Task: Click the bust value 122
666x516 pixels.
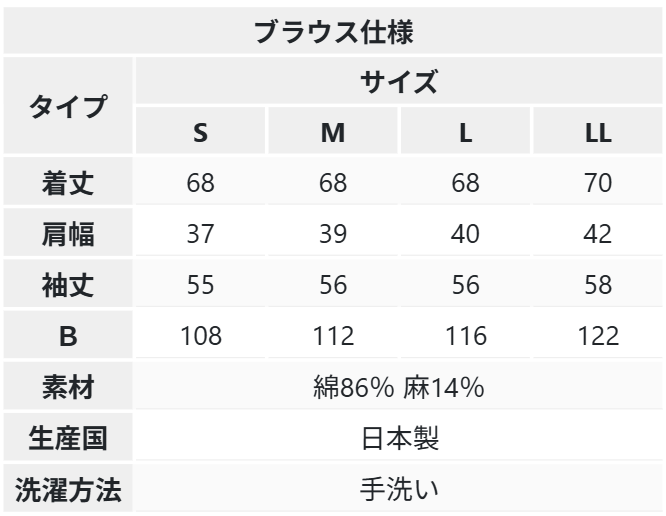Action: pyautogui.click(x=598, y=337)
